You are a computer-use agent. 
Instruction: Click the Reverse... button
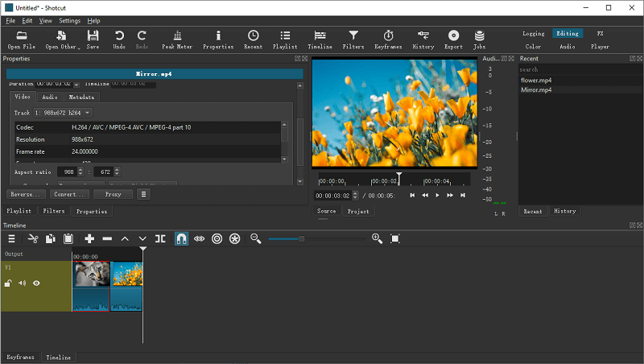(x=26, y=194)
